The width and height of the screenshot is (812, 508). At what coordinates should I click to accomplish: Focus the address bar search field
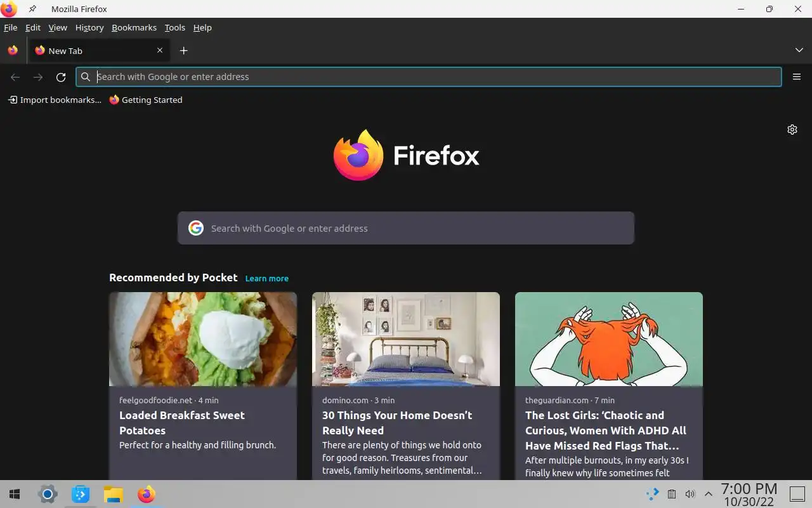coord(429,77)
